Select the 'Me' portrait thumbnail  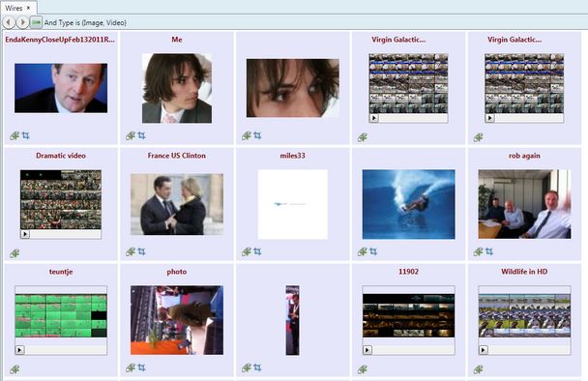[177, 88]
